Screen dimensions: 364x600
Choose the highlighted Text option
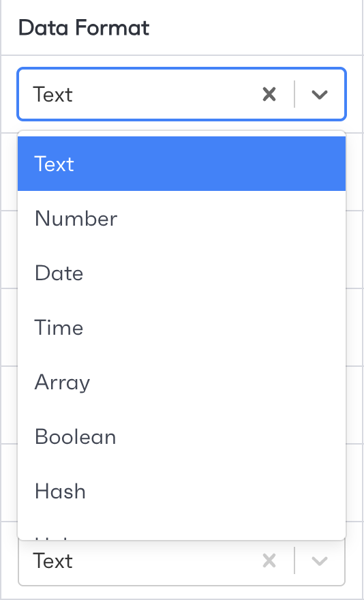tap(181, 164)
